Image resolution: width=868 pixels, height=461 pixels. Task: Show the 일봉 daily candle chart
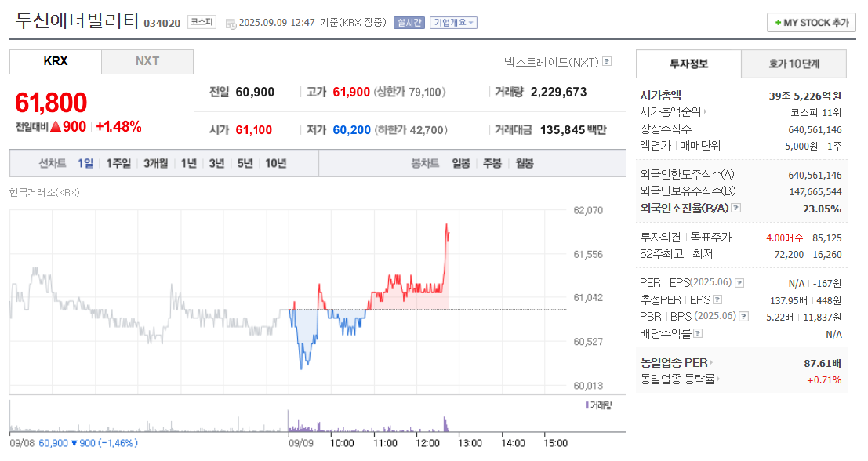point(460,163)
